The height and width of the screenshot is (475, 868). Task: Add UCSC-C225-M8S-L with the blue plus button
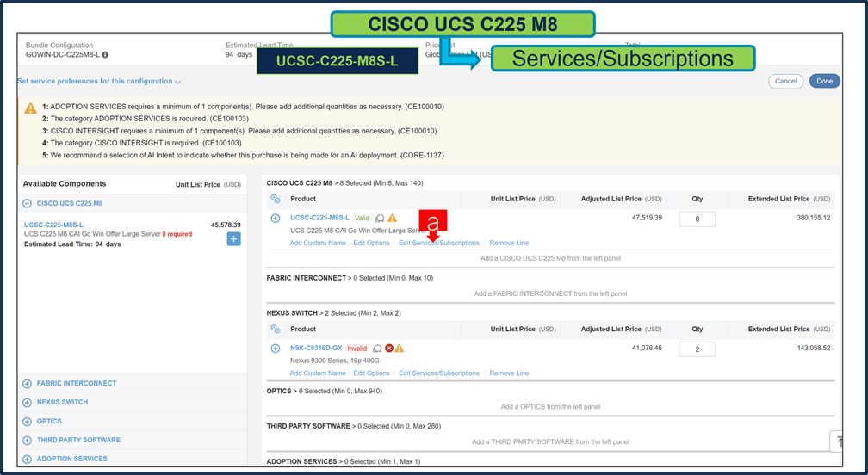click(x=233, y=239)
